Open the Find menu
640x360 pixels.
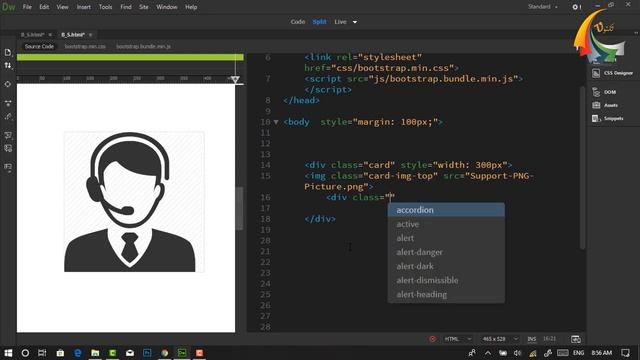pos(126,7)
